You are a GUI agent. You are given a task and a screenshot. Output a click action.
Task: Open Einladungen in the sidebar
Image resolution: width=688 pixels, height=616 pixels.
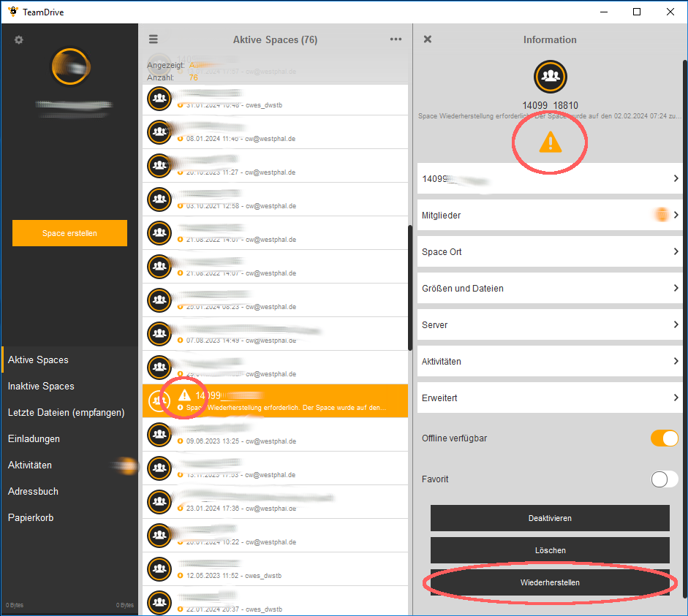pos(34,438)
